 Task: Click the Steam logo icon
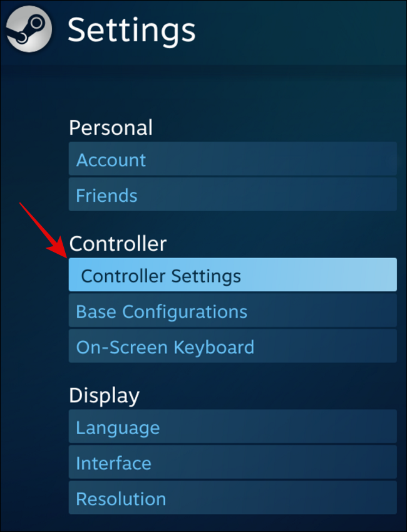click(29, 29)
